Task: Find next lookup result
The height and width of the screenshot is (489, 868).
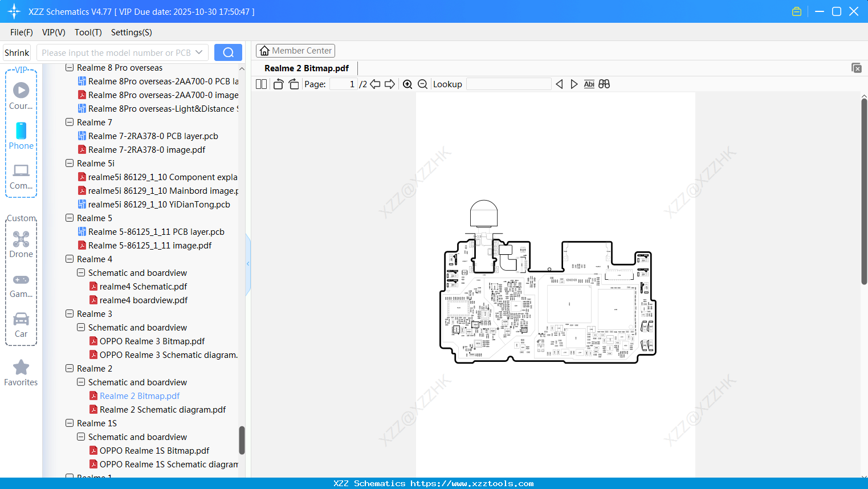Action: tap(574, 84)
